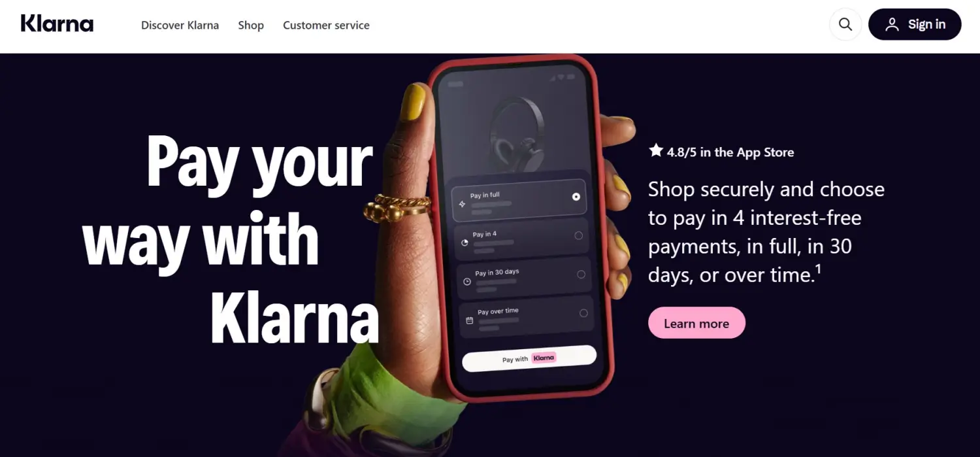
Task: Click the pie icon beside Pay in 4
Action: click(x=465, y=243)
